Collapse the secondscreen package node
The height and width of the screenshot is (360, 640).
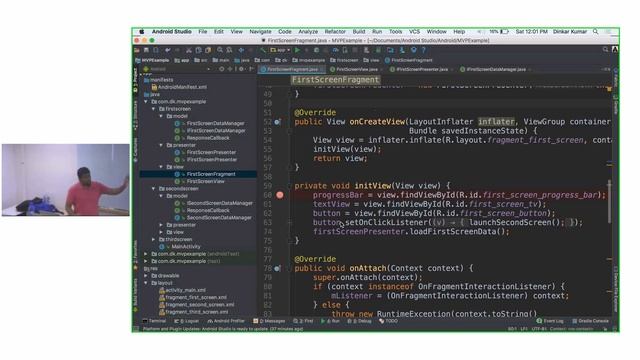click(153, 189)
